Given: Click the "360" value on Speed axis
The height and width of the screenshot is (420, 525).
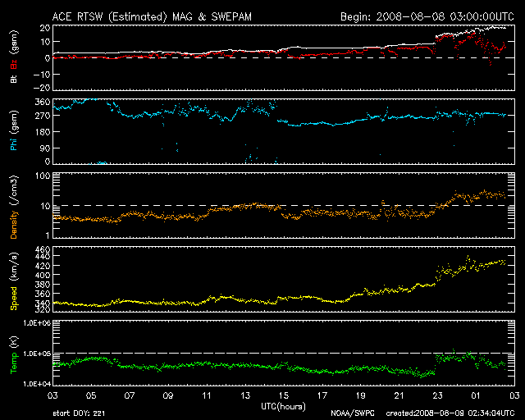Looking at the screenshot, I should pos(43,294).
